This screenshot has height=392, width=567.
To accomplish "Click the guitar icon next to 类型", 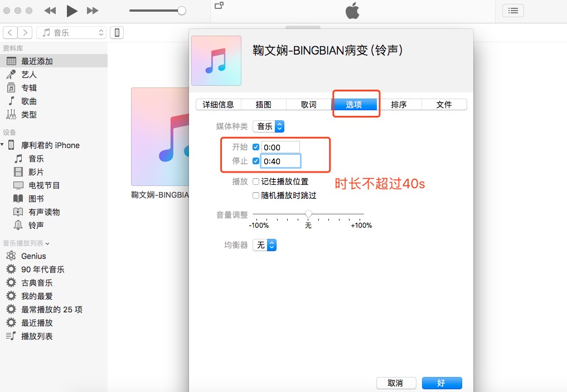I will (x=11, y=115).
